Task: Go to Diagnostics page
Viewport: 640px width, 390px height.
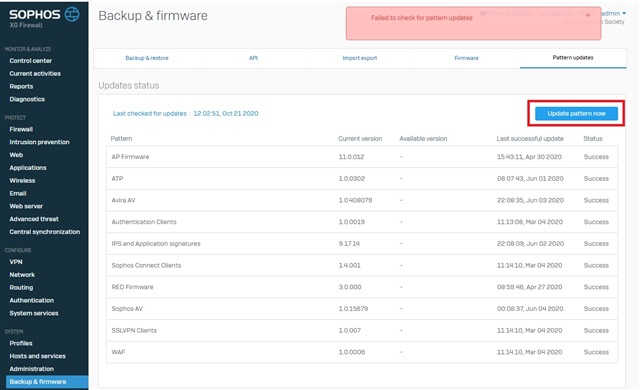Action: tap(27, 99)
